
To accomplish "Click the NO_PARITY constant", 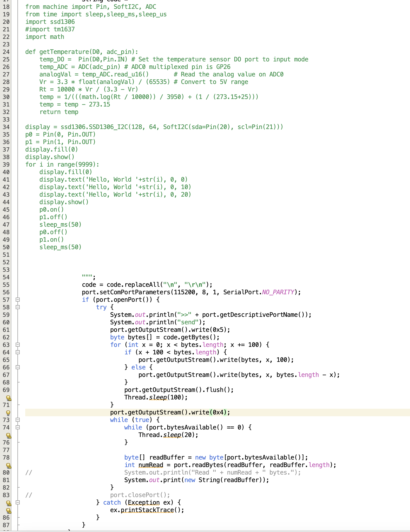I will coord(278,292).
